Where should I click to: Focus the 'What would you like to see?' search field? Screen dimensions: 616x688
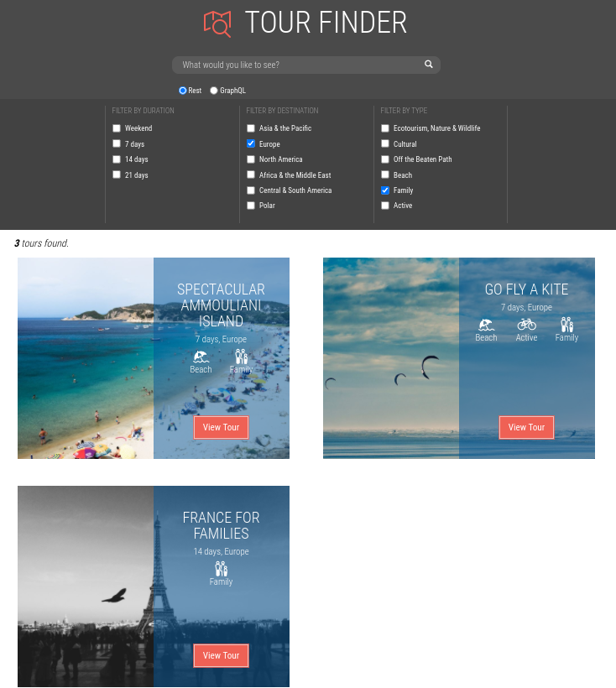click(305, 65)
